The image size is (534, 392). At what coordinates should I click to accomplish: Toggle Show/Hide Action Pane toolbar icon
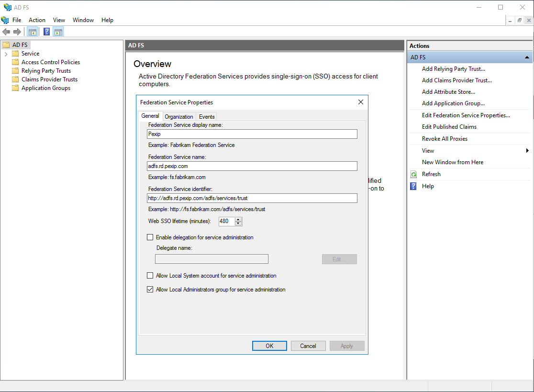click(58, 32)
